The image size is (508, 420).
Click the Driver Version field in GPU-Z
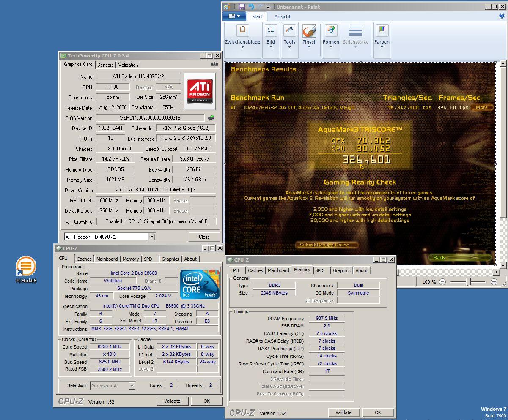point(156,190)
